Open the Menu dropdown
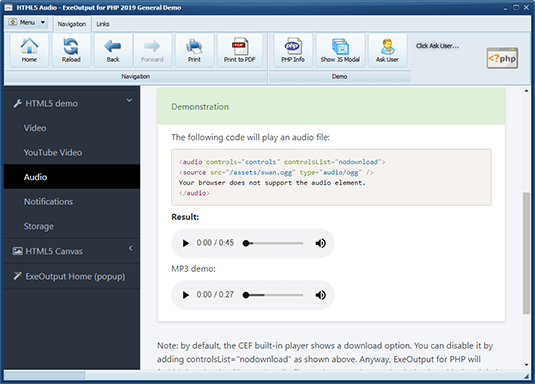The image size is (535, 384). click(x=27, y=23)
